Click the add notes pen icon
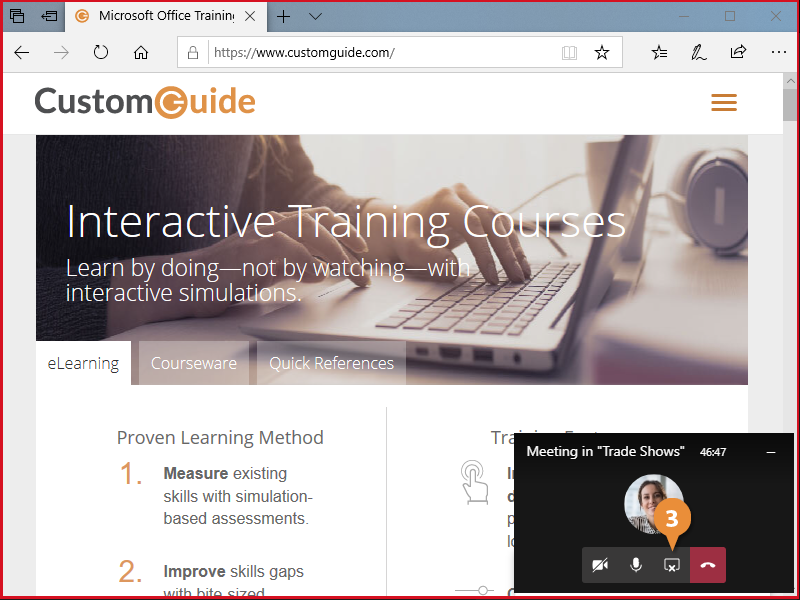 coord(699,53)
